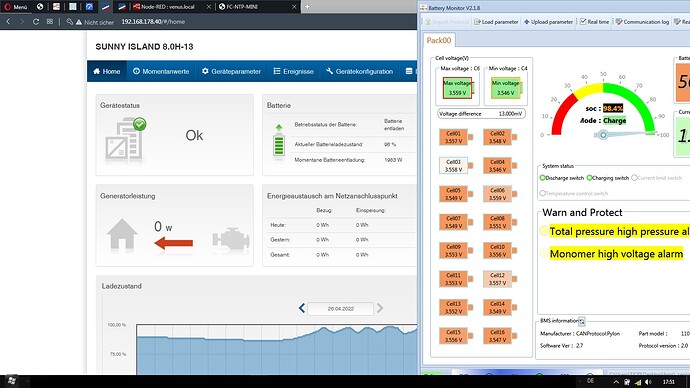
Task: Click the Cell08 3.551 V battery icon
Action: click(x=500, y=222)
